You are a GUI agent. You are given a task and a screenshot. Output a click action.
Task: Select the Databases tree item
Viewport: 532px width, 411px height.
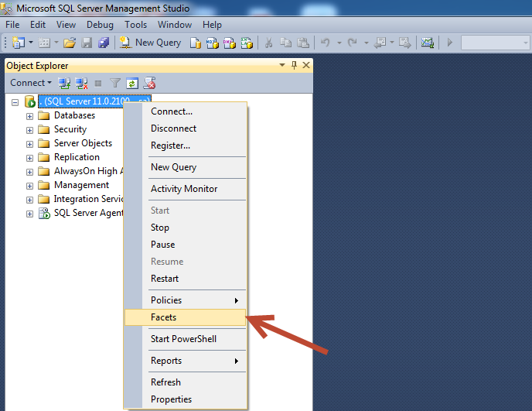point(75,115)
